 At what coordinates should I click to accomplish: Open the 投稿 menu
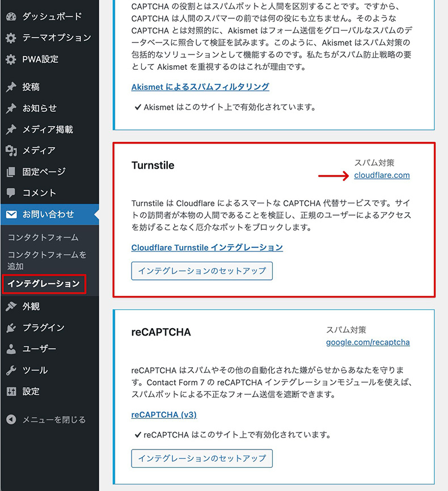(31, 87)
